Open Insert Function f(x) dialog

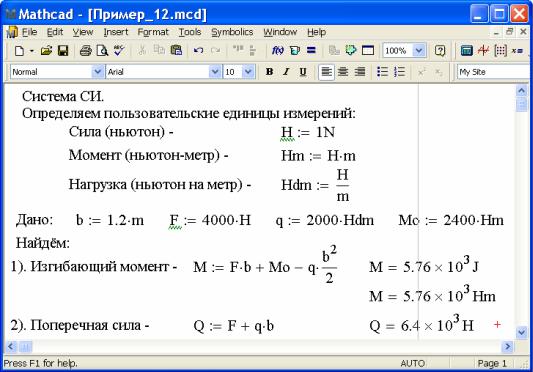[278, 51]
